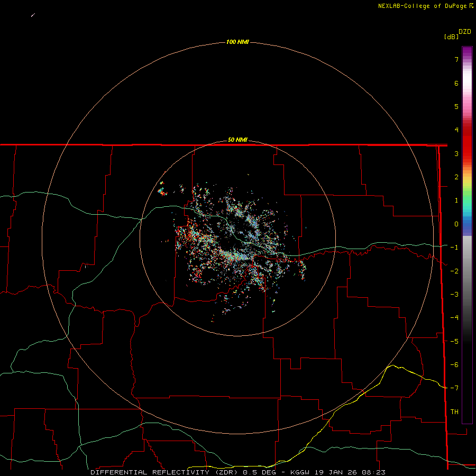
Task: Click the 4 dB legend value
Action: pyautogui.click(x=456, y=130)
